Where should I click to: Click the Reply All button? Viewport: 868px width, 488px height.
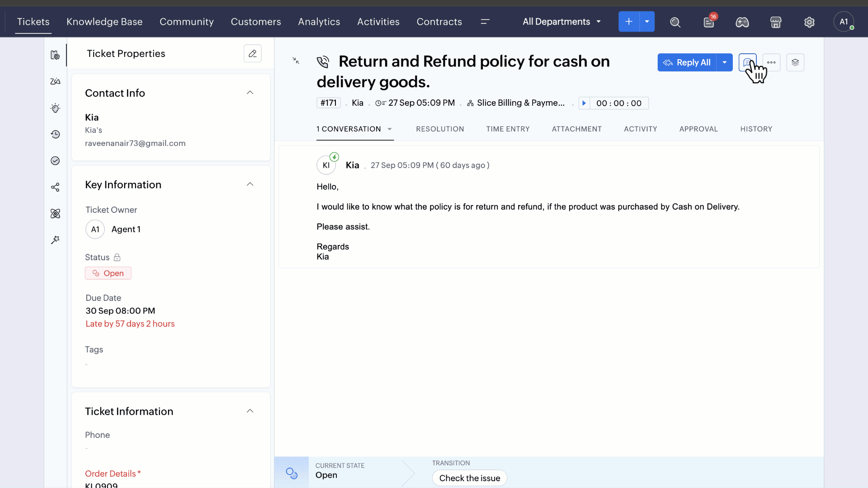click(687, 62)
